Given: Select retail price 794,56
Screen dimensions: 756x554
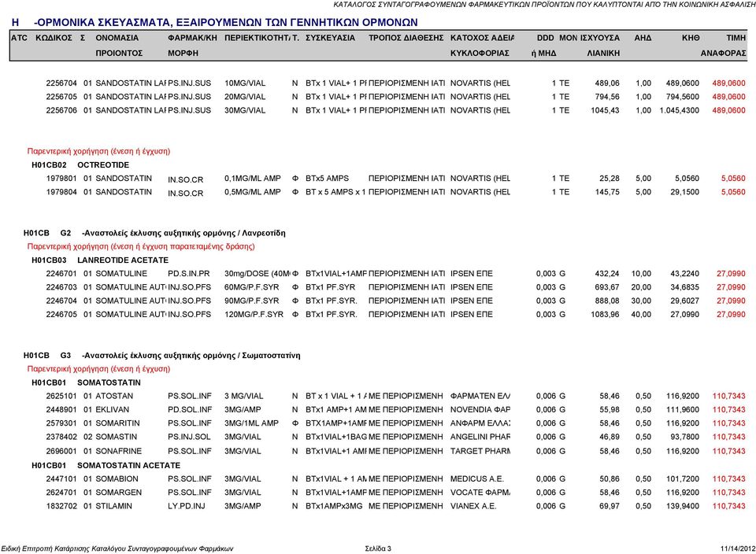Looking at the screenshot, I should [607, 96].
